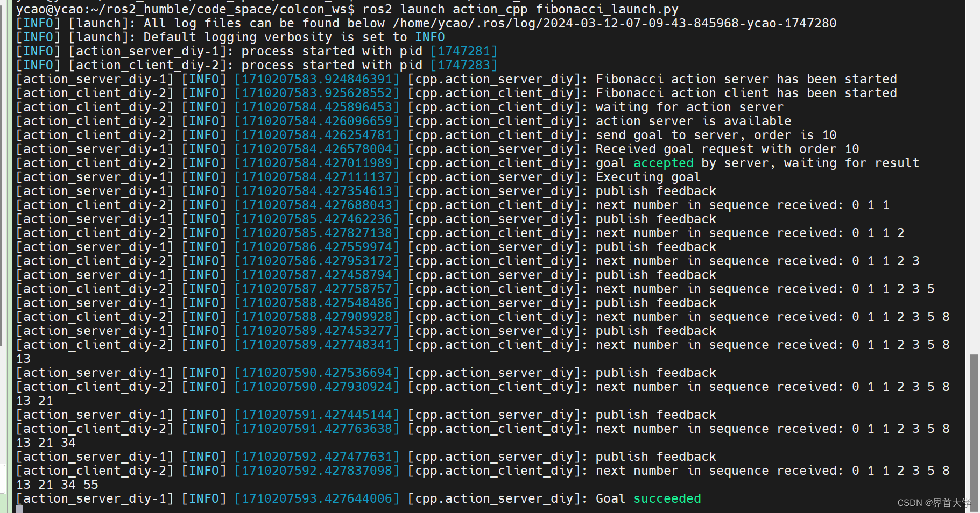The image size is (980, 513).
Task: Click the green word 'succeeded'
Action: pyautogui.click(x=667, y=498)
